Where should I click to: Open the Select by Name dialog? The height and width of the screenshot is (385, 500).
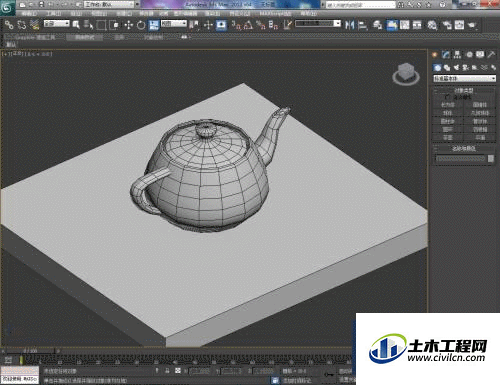pos(88,25)
